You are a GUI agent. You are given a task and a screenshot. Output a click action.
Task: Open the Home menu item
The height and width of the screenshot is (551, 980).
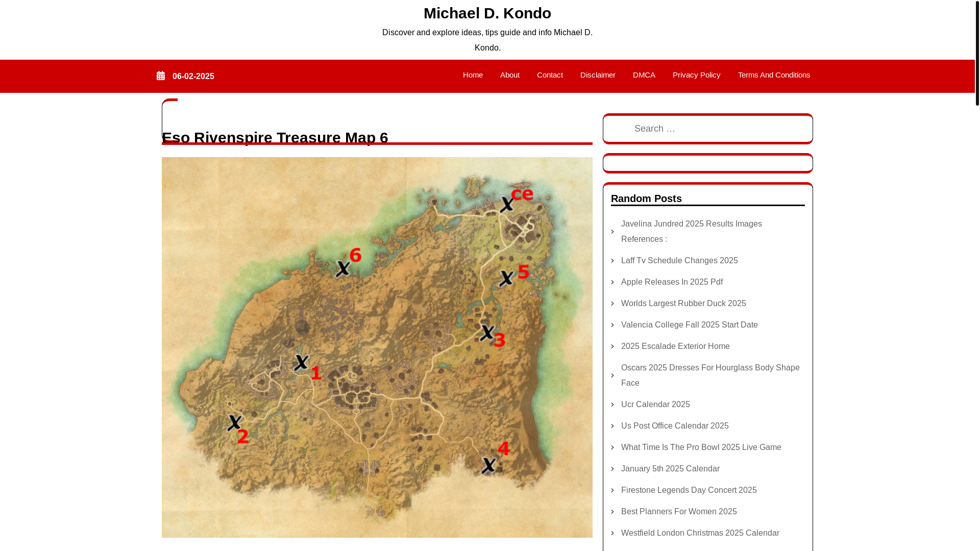pos(473,75)
